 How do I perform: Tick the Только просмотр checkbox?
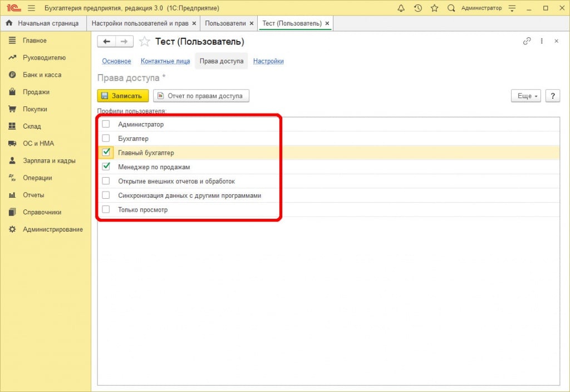106,210
